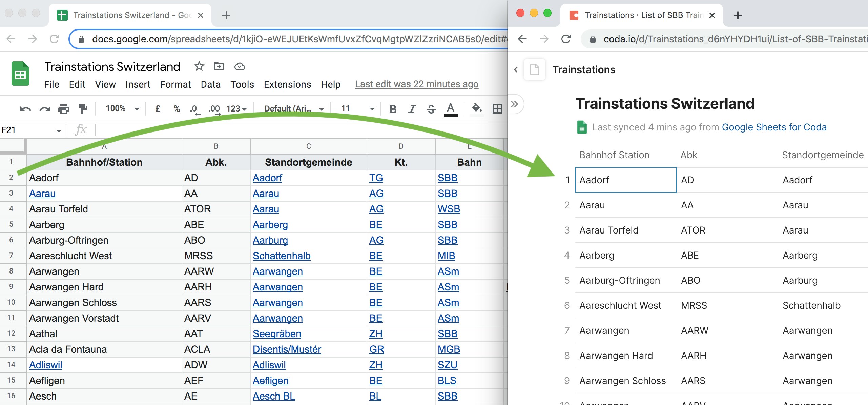This screenshot has height=405, width=868.
Task: Click the Undo icon
Action: pyautogui.click(x=25, y=108)
